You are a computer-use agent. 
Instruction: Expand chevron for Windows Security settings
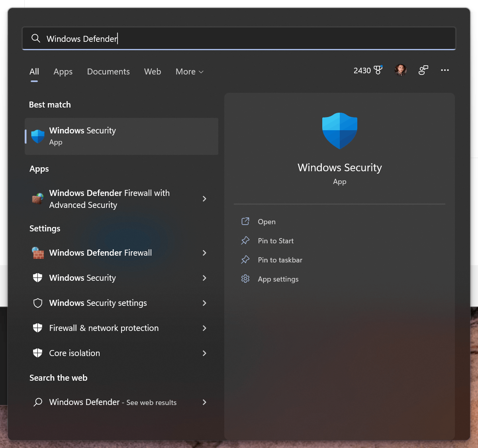click(204, 303)
